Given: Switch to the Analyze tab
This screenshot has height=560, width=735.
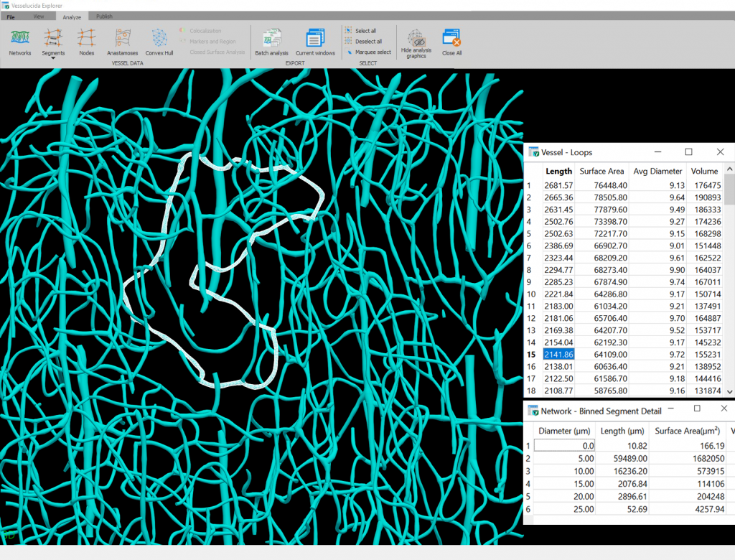Looking at the screenshot, I should [72, 17].
